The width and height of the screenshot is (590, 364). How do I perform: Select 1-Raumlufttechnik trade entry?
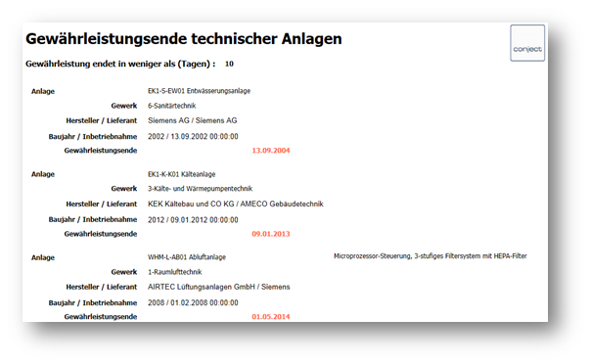tap(175, 272)
